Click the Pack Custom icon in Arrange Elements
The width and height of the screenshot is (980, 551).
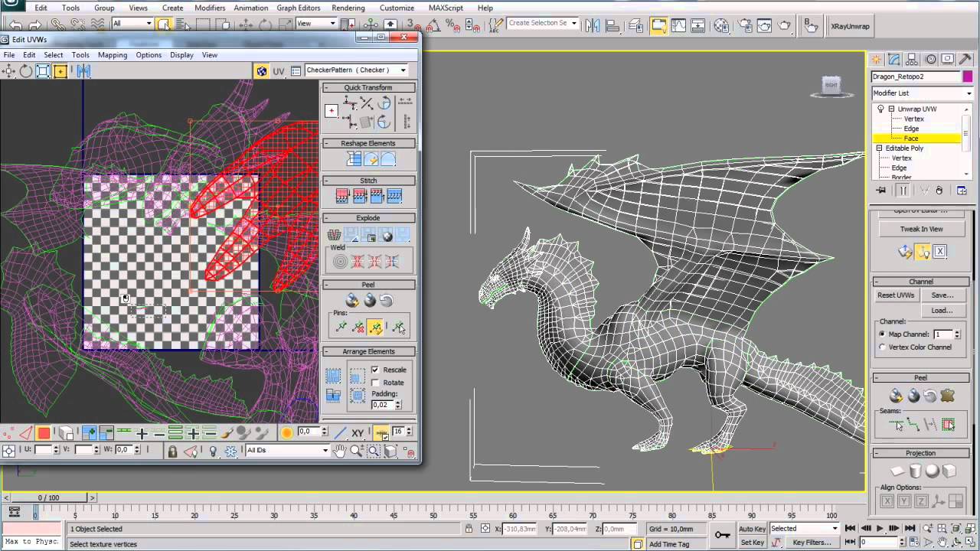click(x=333, y=376)
